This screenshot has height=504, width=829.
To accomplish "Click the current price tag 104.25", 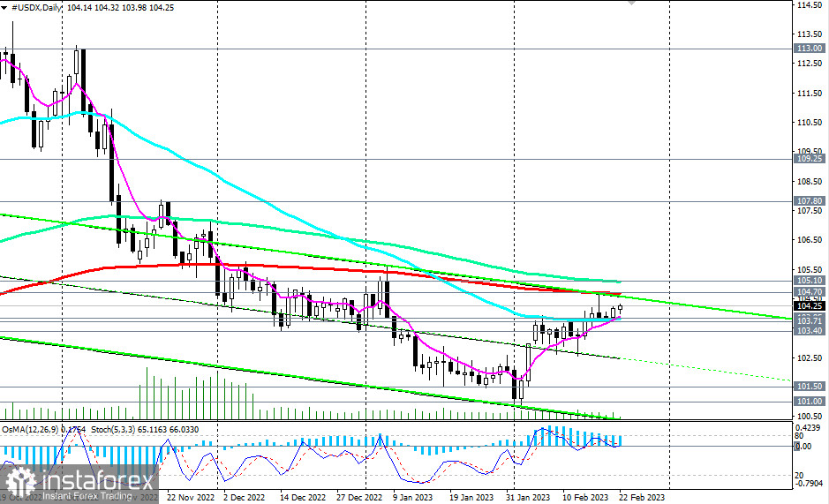I will click(x=810, y=306).
